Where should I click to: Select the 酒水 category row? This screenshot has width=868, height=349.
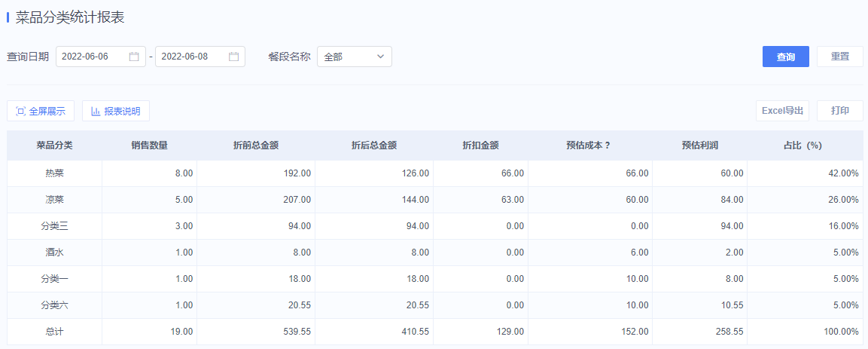coord(434,252)
